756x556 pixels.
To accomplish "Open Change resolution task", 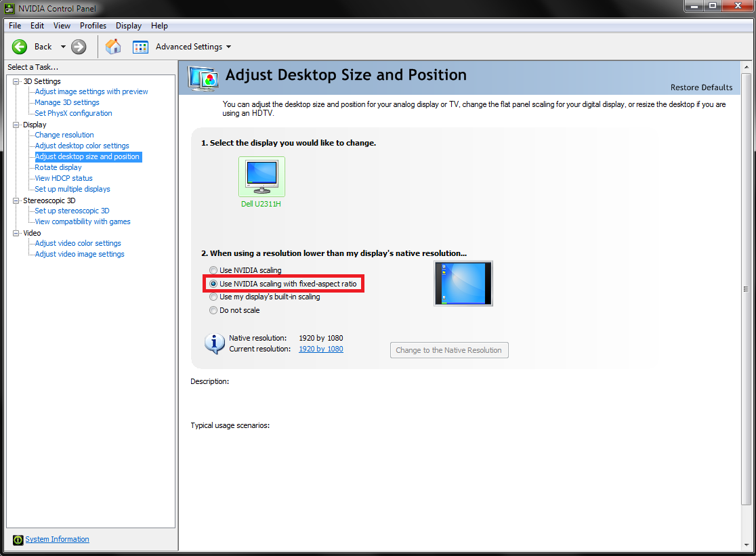I will [x=64, y=135].
